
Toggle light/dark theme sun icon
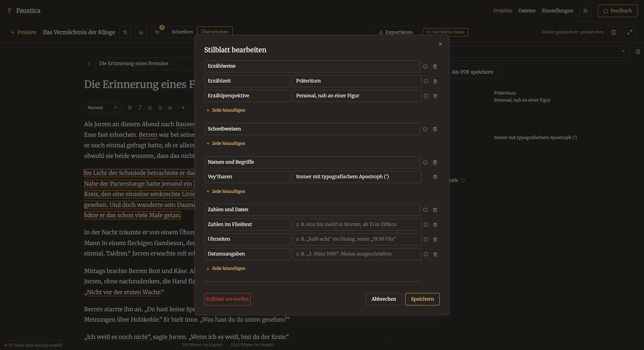click(x=585, y=11)
